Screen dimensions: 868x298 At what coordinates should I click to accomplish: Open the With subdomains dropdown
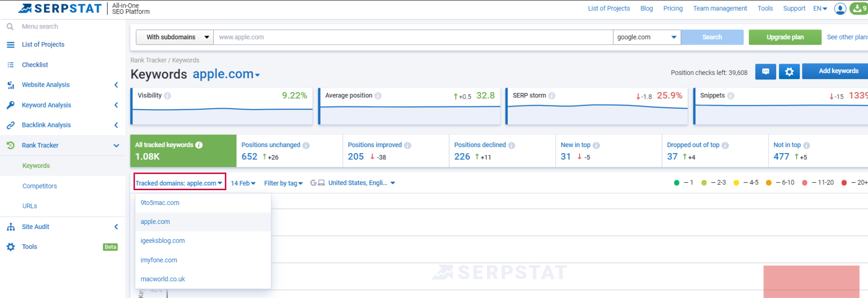click(175, 37)
